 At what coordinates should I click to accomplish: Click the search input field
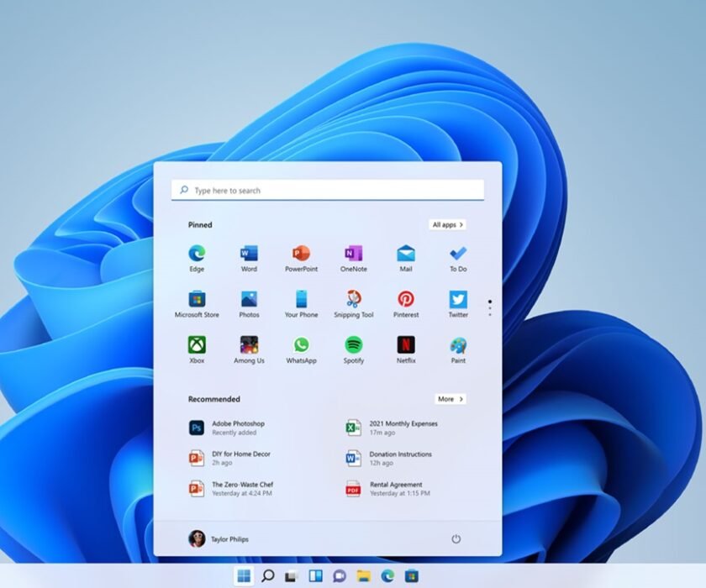pyautogui.click(x=328, y=190)
